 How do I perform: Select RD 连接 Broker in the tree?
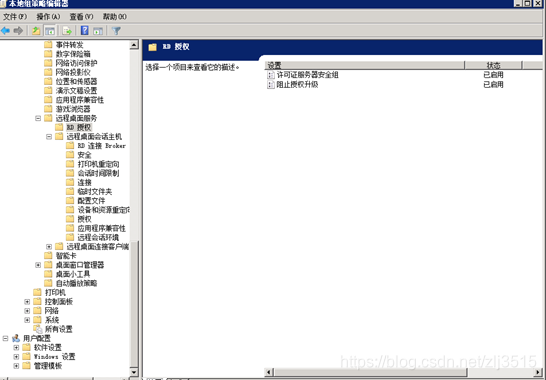click(101, 146)
